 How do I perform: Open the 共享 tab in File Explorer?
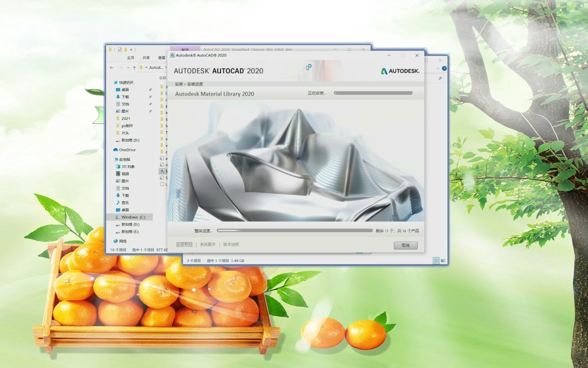coord(146,58)
